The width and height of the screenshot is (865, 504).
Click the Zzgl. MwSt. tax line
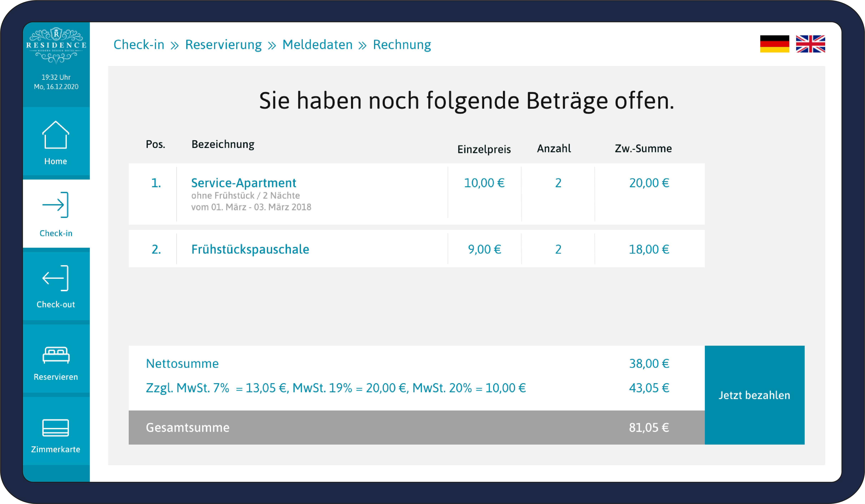[x=336, y=388]
